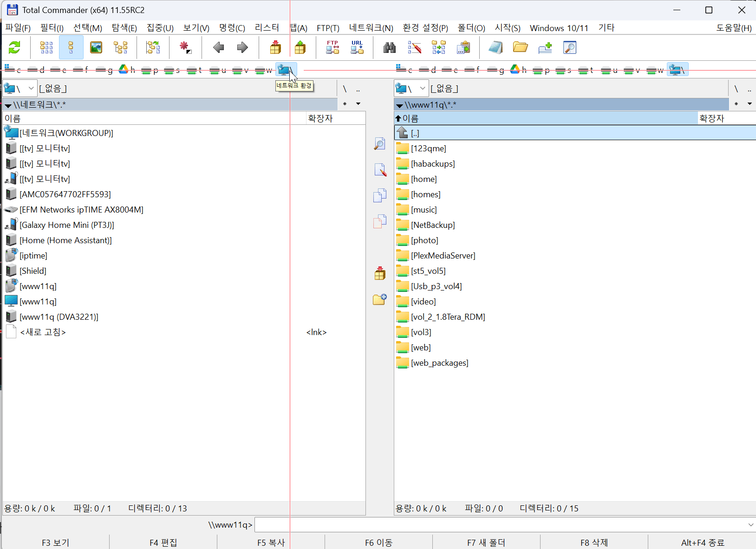Go back with the left arrow icon

[218, 47]
